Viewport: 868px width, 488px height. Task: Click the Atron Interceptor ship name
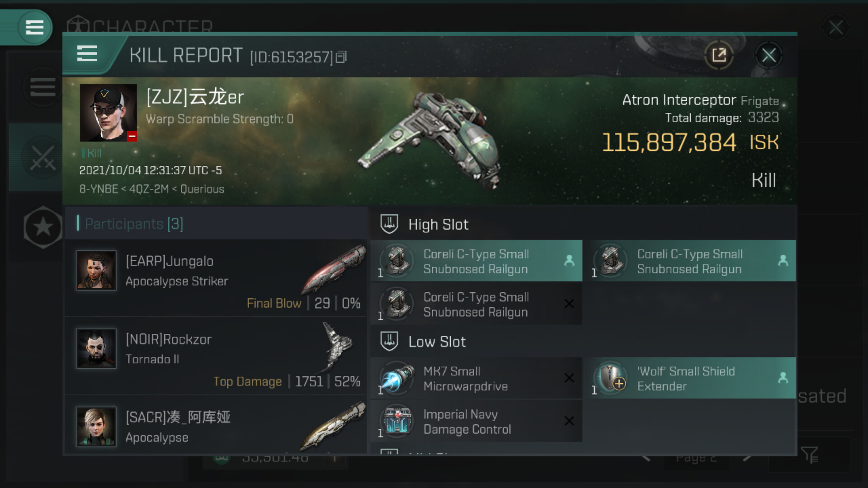point(679,100)
